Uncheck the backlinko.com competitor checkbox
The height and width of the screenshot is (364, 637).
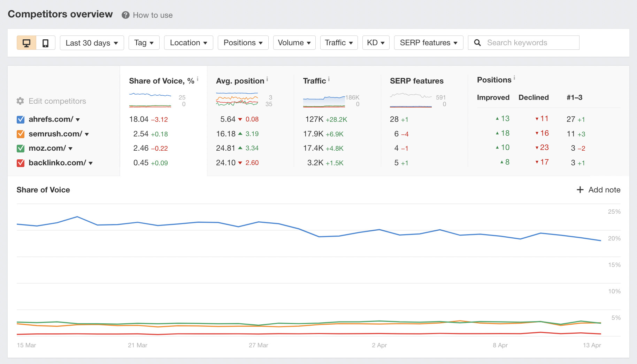(x=20, y=163)
